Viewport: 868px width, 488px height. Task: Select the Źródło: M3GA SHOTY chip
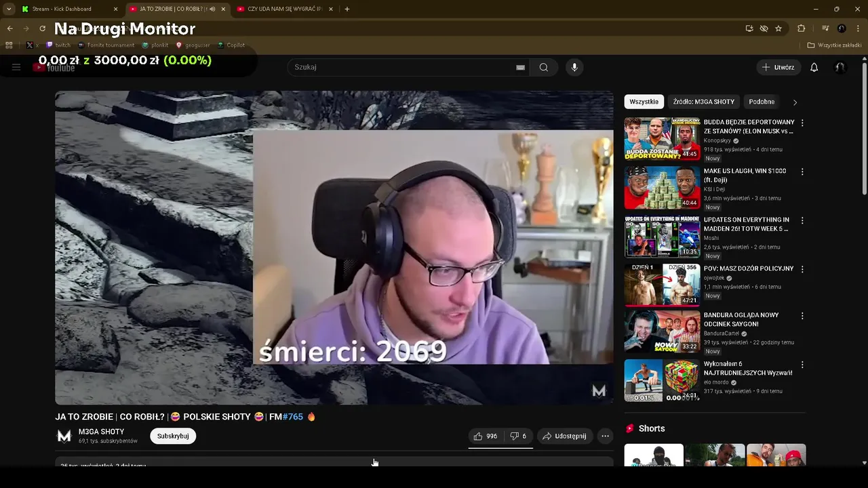[x=704, y=102]
